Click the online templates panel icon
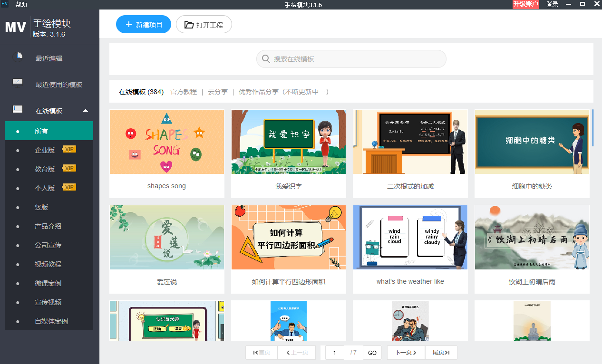Image resolution: width=602 pixels, height=364 pixels. pos(18,109)
